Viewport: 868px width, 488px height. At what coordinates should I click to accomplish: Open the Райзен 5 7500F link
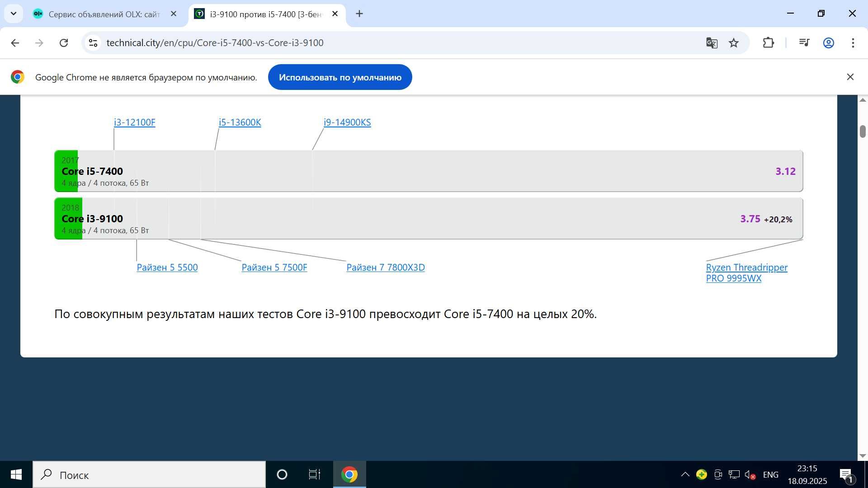coord(274,267)
